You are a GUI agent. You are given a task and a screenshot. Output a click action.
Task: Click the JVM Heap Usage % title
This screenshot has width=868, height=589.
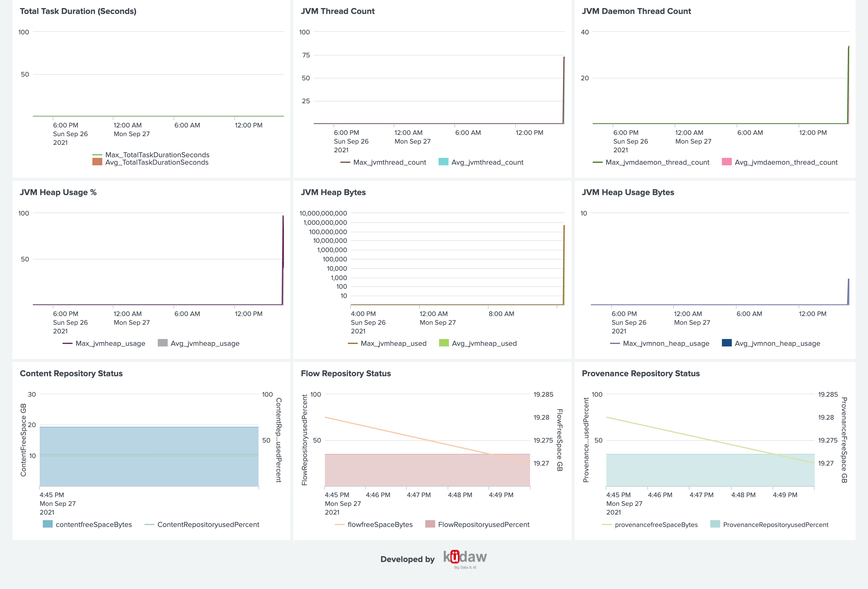click(x=58, y=192)
